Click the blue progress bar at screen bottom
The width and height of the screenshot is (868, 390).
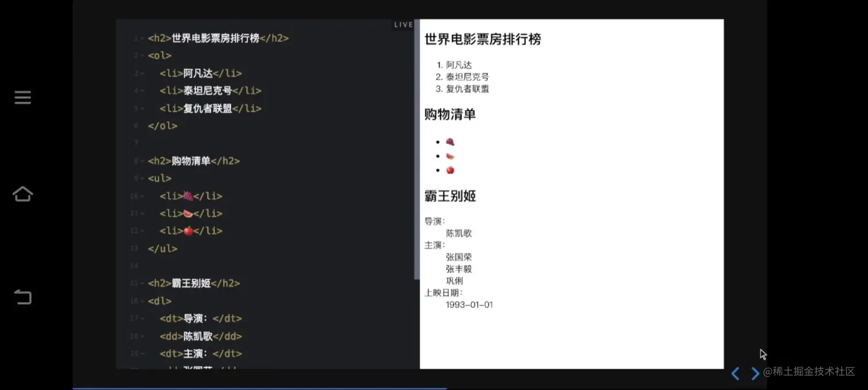(258, 388)
